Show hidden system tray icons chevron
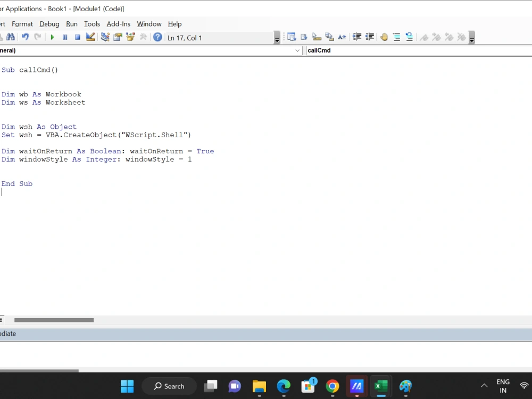Viewport: 532px width, 399px height. (484, 386)
